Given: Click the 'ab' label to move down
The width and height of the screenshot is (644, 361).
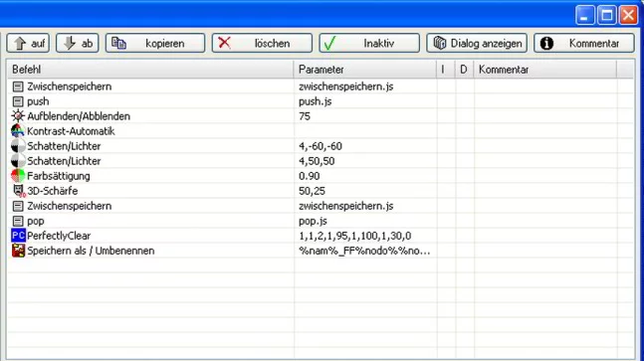Looking at the screenshot, I should tap(87, 44).
